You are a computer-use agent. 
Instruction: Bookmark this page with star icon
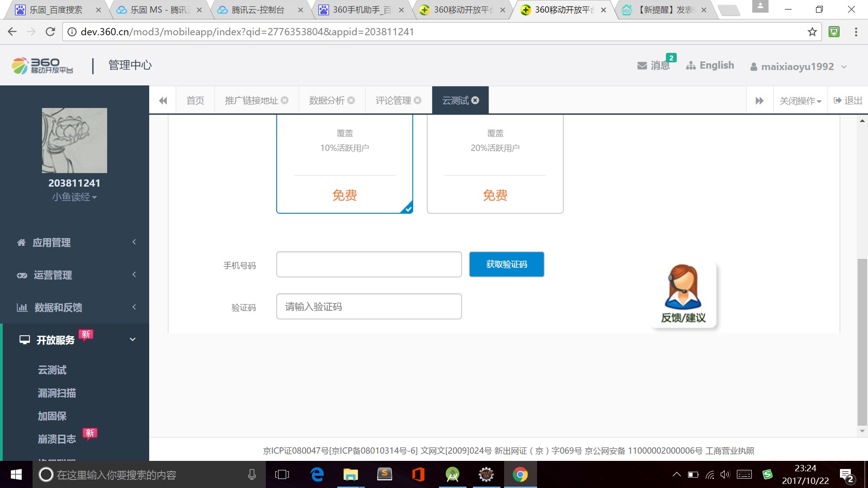tap(812, 32)
